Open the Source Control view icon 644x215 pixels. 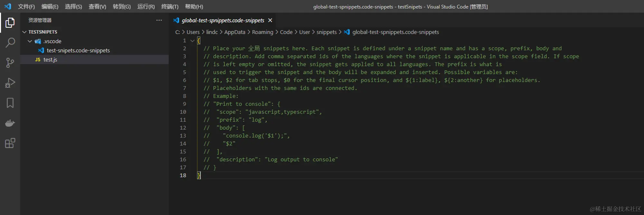pos(10,63)
